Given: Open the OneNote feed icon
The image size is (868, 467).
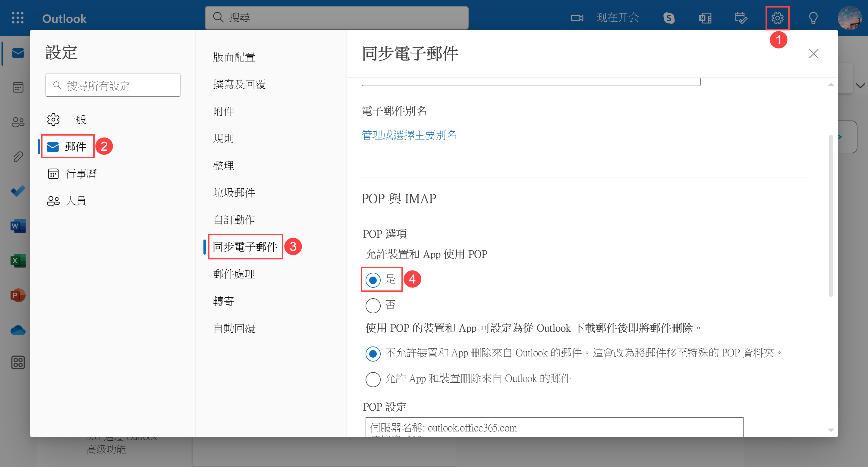Looking at the screenshot, I should pos(705,18).
